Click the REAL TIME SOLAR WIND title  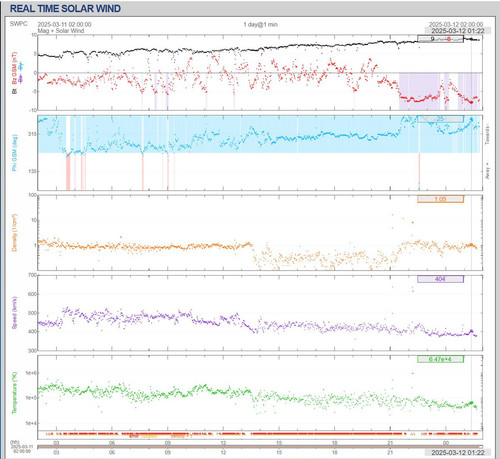coord(65,8)
